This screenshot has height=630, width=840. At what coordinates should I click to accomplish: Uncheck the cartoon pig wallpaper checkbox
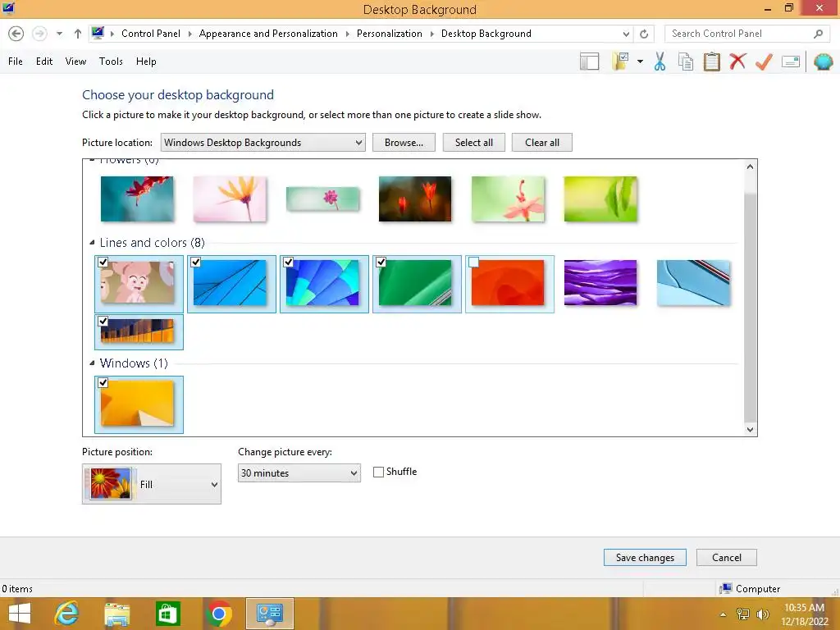click(x=103, y=262)
